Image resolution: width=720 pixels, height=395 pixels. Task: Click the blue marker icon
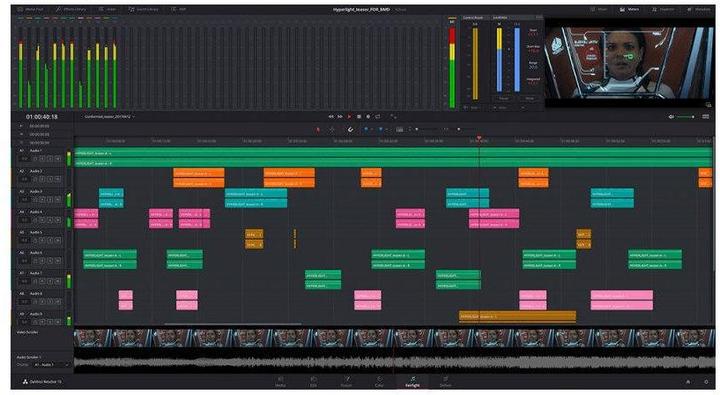point(381,130)
